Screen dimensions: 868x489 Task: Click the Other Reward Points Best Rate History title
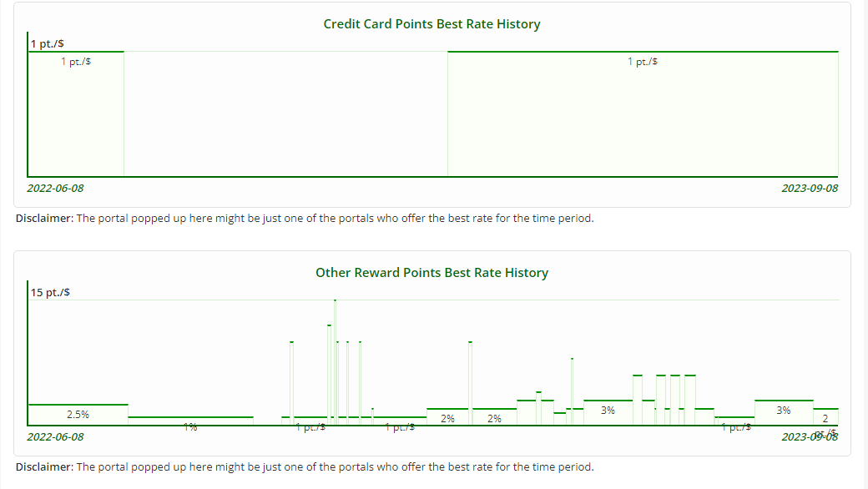click(x=431, y=273)
